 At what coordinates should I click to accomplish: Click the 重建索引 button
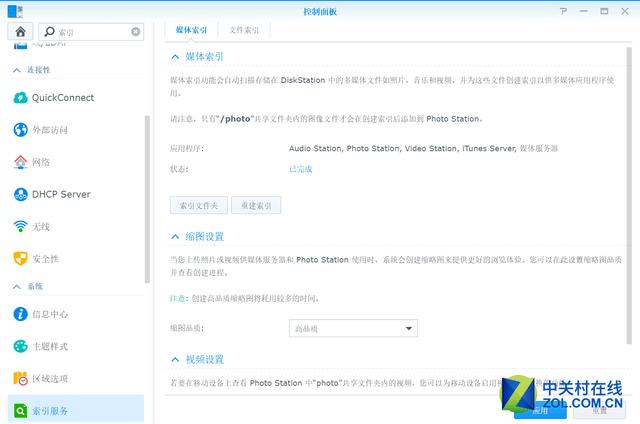(256, 205)
